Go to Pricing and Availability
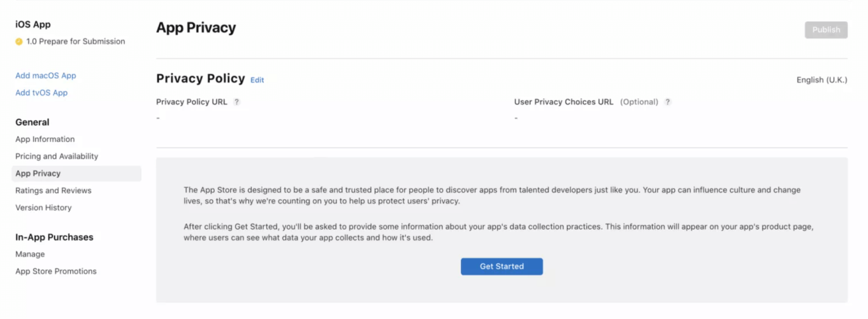Screen dimensions: 868x319 point(57,156)
